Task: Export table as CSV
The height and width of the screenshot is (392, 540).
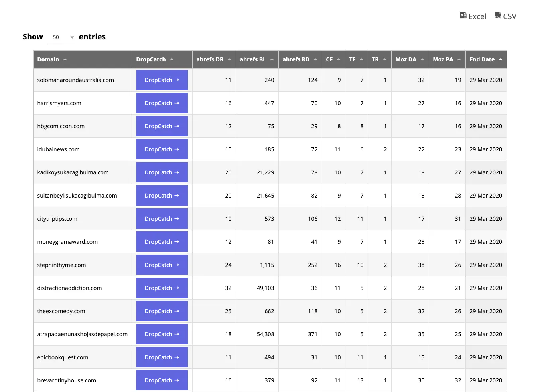Action: (505, 16)
